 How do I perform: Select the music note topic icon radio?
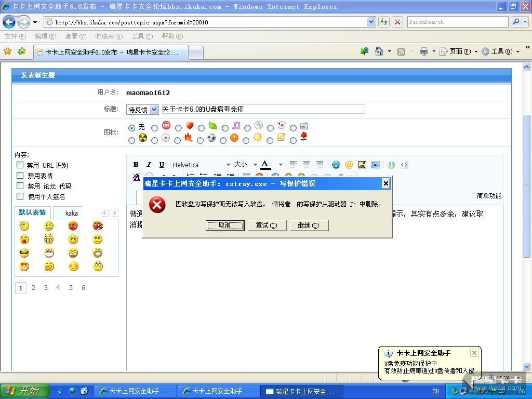point(225,128)
